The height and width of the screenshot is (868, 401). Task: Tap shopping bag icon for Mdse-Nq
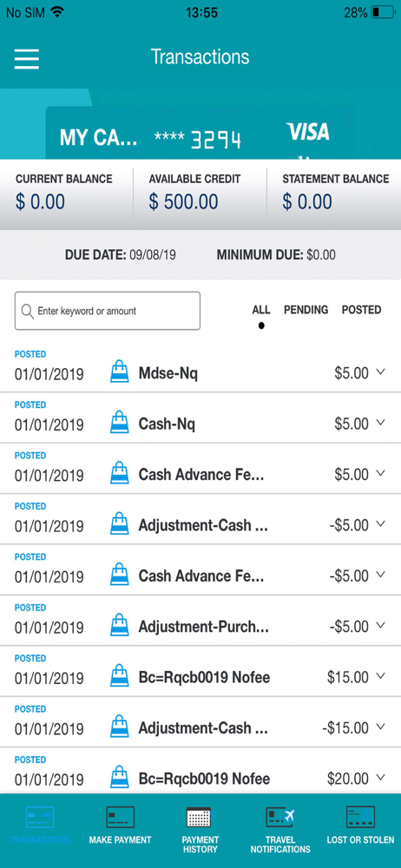point(120,372)
